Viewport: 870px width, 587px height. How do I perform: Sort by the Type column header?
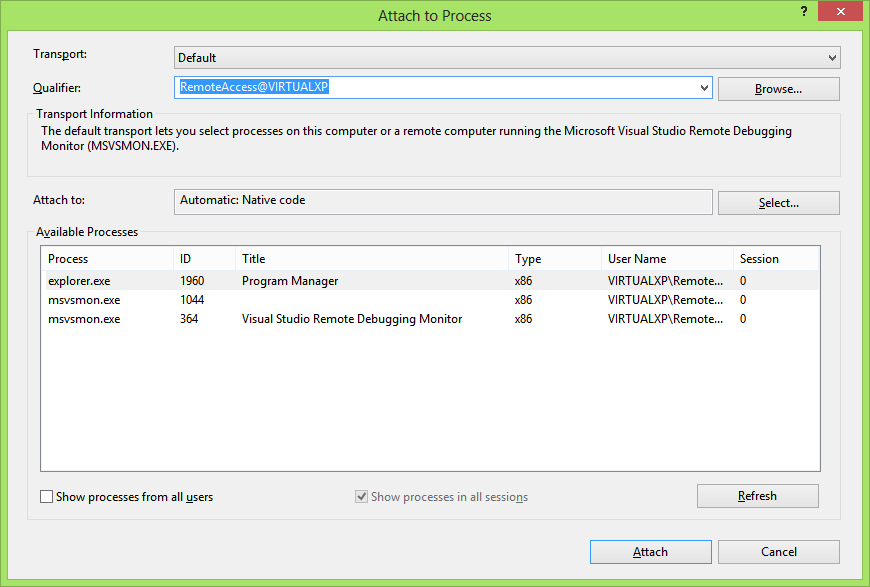[553, 259]
